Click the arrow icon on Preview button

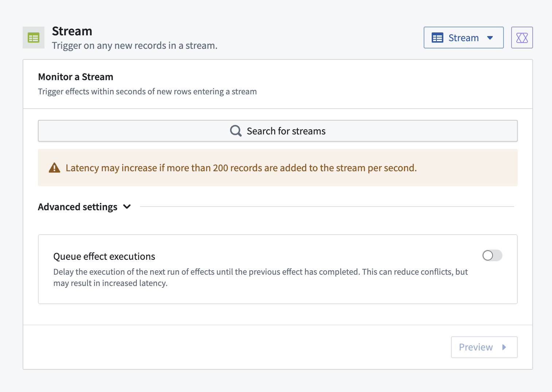tap(504, 347)
